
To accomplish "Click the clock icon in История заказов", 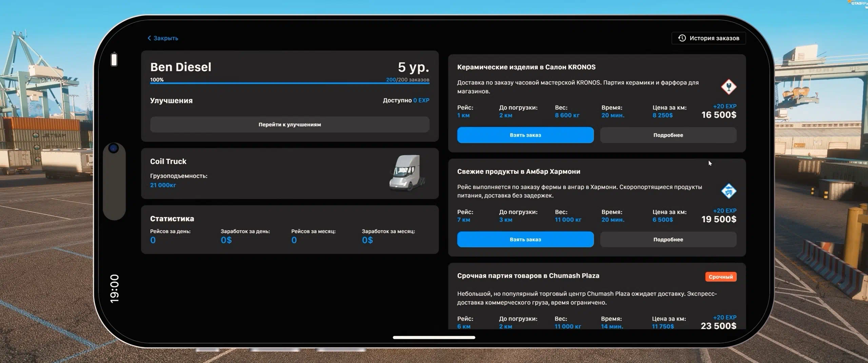I will click(682, 38).
